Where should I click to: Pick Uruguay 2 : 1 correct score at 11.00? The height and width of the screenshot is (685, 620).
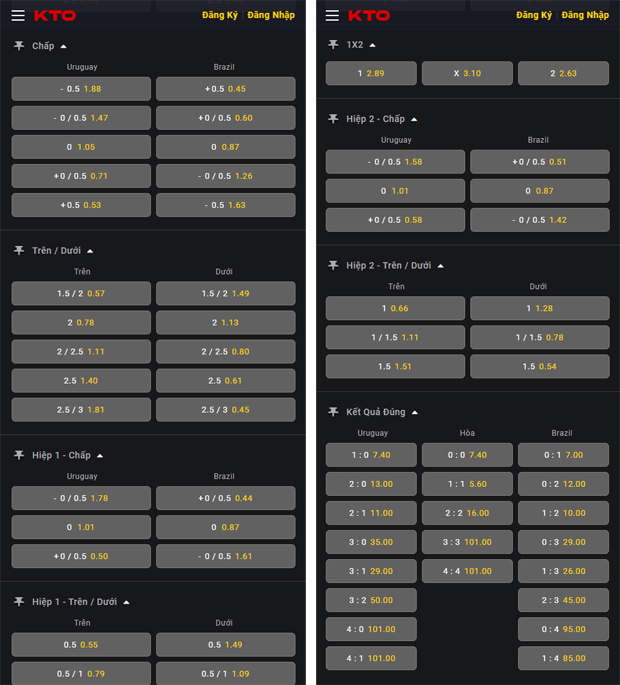(371, 513)
